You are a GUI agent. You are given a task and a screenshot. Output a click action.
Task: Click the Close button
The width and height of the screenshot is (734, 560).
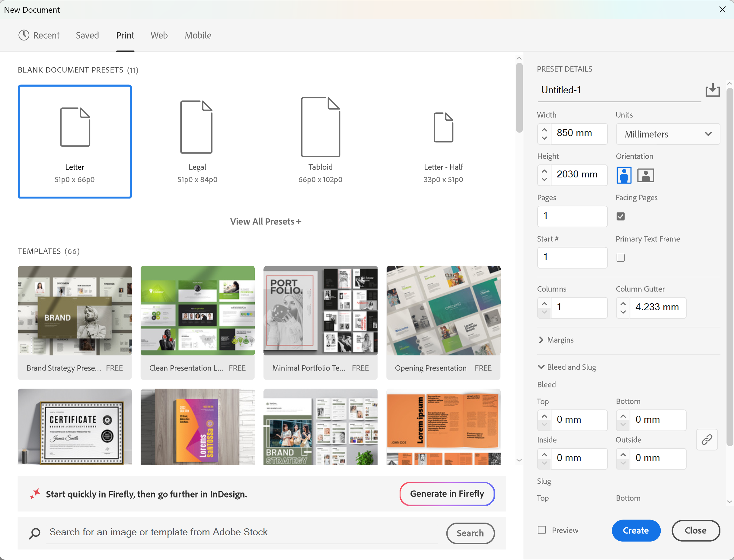(696, 530)
